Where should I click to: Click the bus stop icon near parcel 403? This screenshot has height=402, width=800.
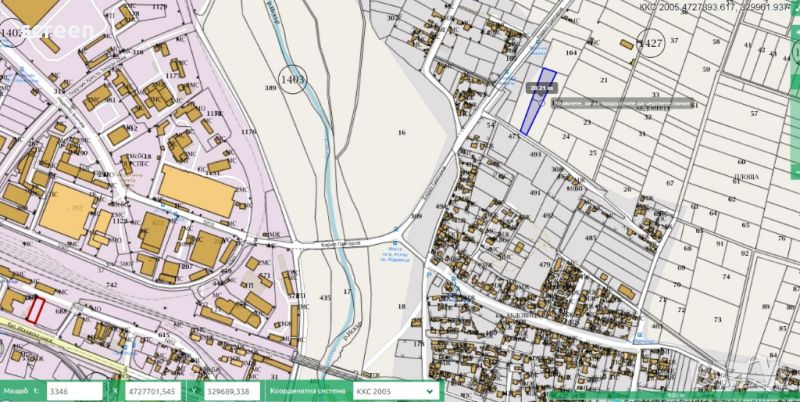click(639, 336)
